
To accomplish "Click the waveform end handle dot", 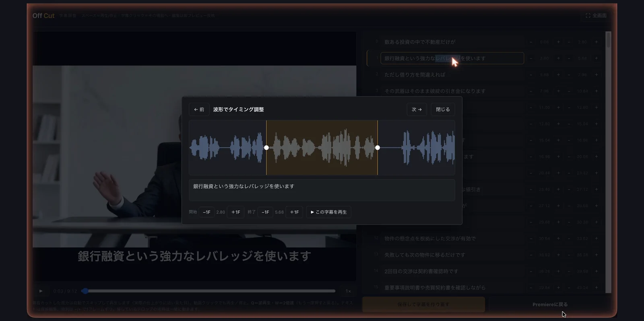I will click(378, 148).
